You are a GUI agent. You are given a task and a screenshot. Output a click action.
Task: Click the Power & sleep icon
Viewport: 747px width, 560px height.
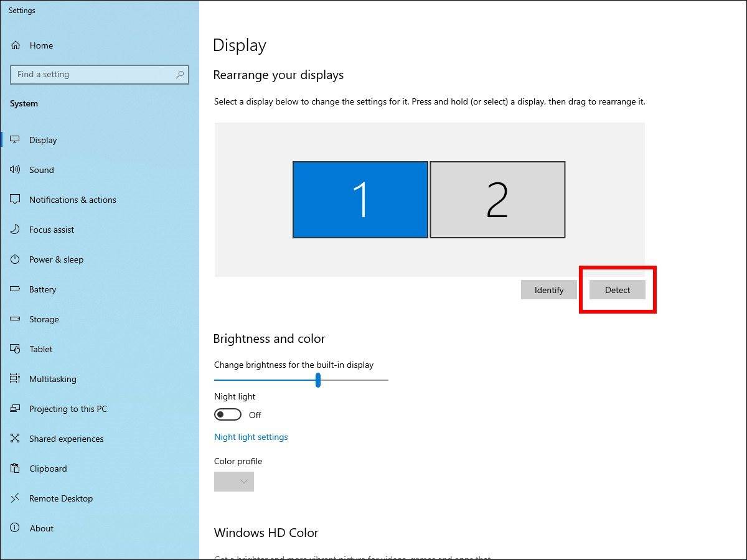point(16,259)
